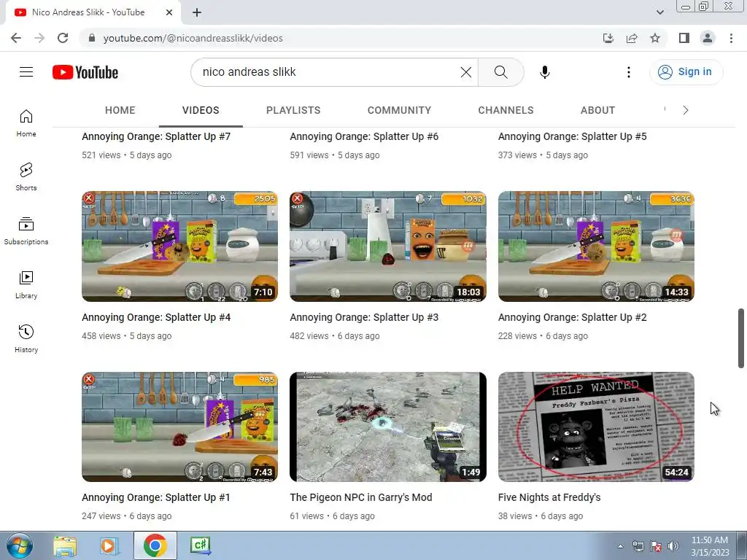
Task: Click the install app icon in address bar
Action: tap(608, 38)
